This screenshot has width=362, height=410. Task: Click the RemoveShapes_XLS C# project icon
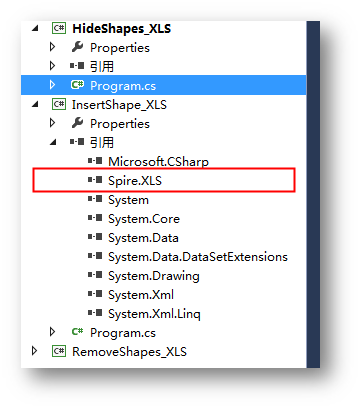click(x=59, y=351)
